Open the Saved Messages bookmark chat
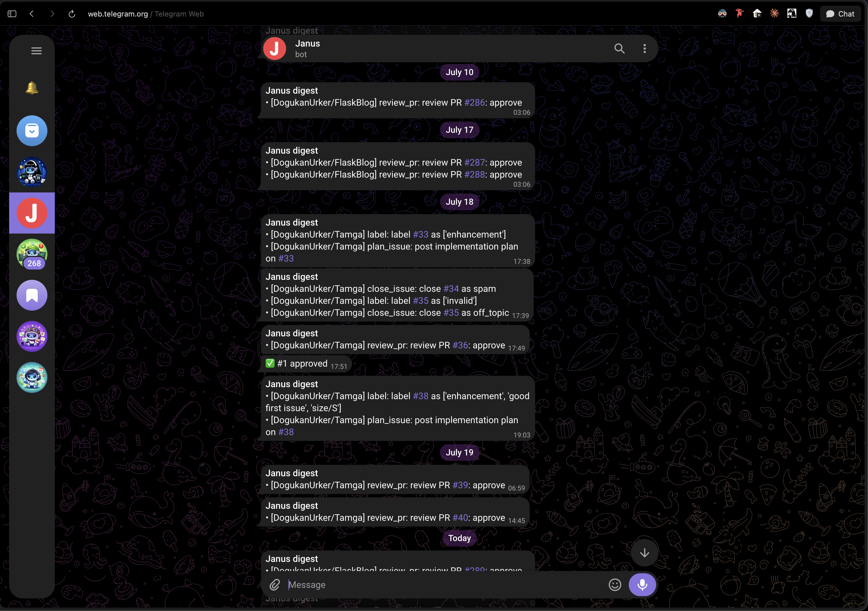 pyautogui.click(x=32, y=295)
